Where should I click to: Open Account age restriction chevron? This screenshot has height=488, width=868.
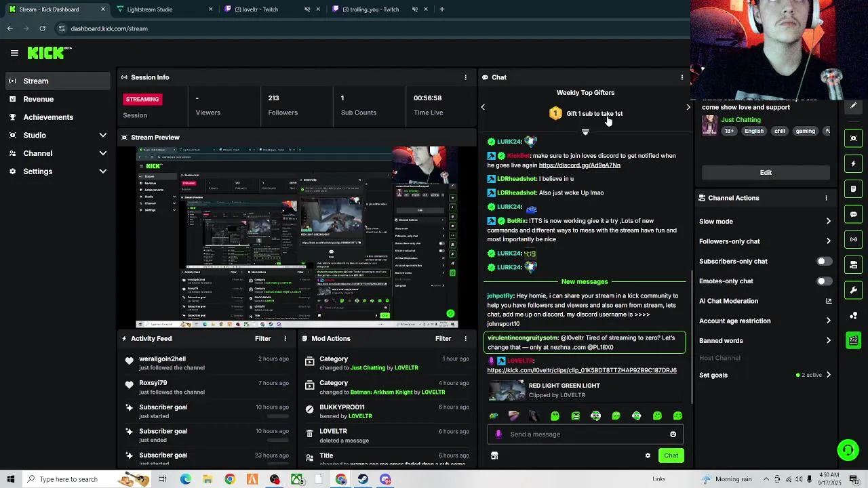[828, 321]
